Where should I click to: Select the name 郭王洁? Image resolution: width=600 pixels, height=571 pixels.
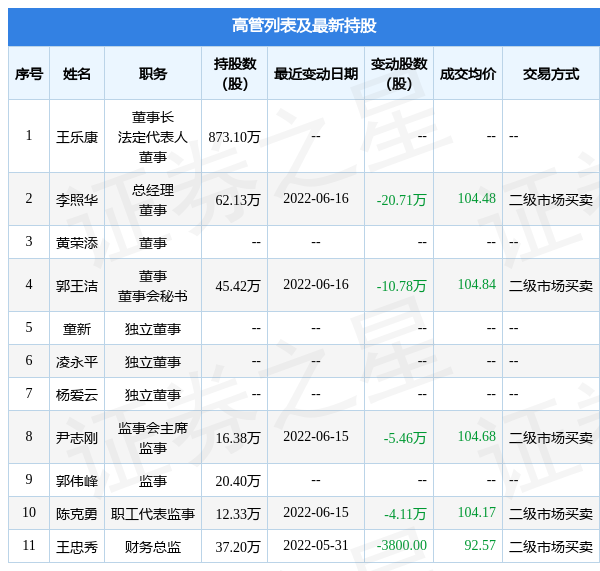[77, 286]
